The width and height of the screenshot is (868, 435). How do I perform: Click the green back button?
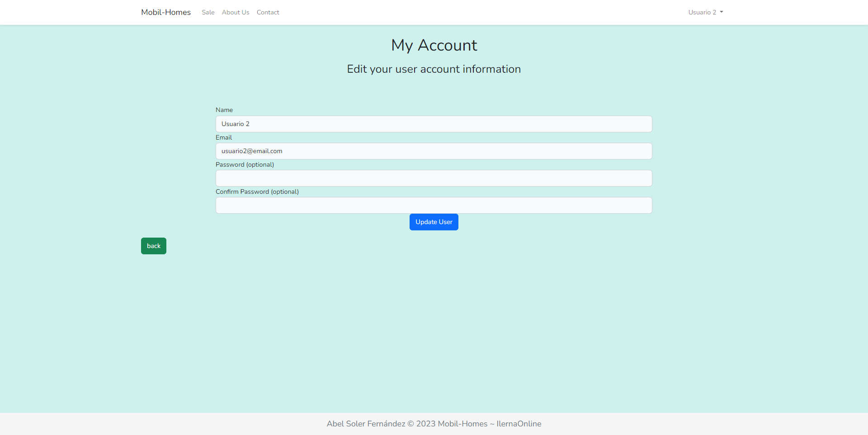click(x=153, y=246)
